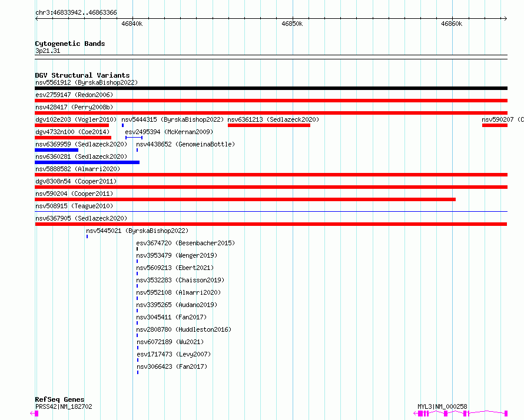Select the esv2759147 (Redon2006) red bar
Viewport: 524px width, 420px height.
click(271, 101)
